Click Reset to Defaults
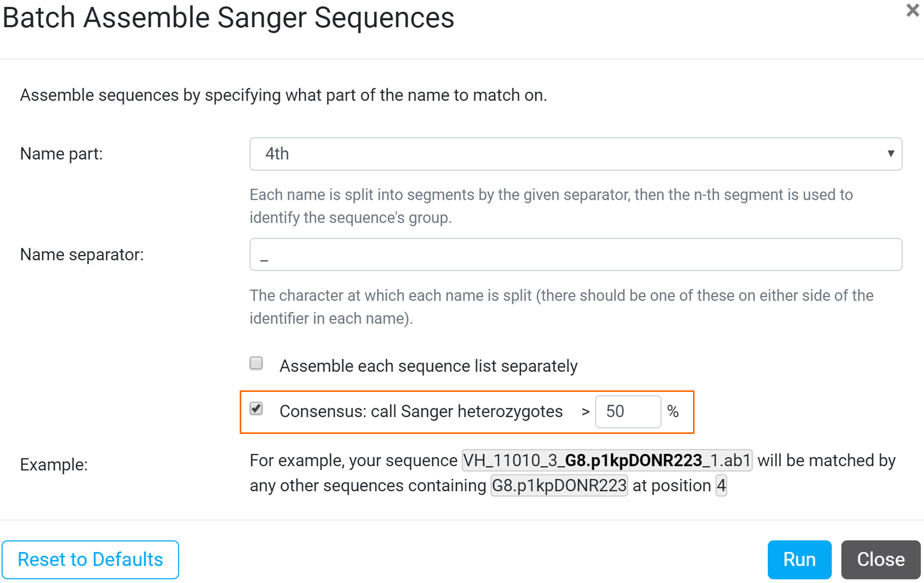The image size is (924, 583). click(91, 559)
